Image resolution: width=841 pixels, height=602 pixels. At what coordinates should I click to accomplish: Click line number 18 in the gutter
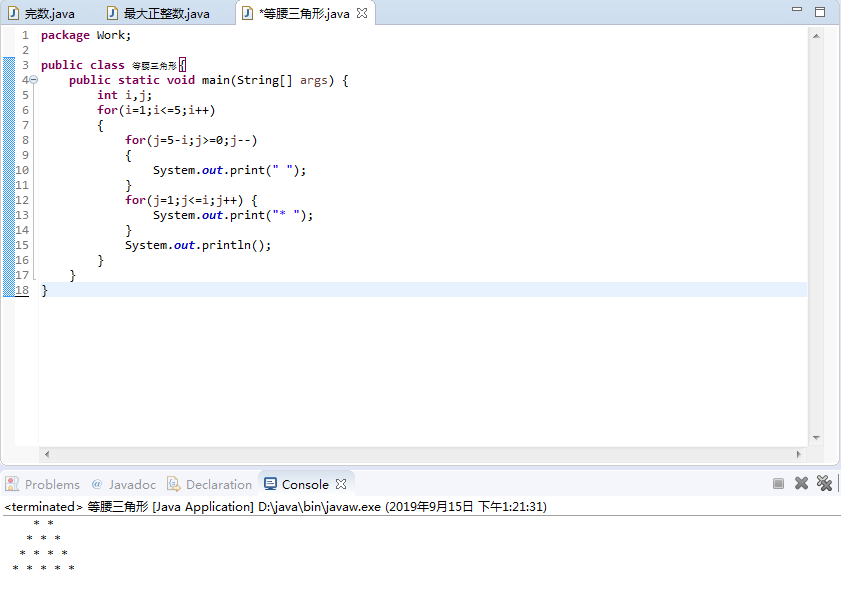22,290
